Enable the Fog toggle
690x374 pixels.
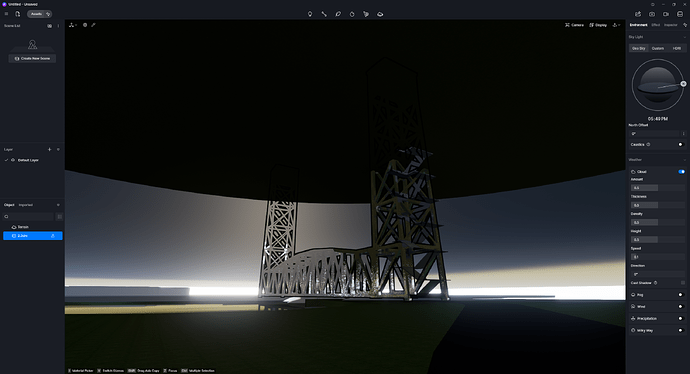681,295
